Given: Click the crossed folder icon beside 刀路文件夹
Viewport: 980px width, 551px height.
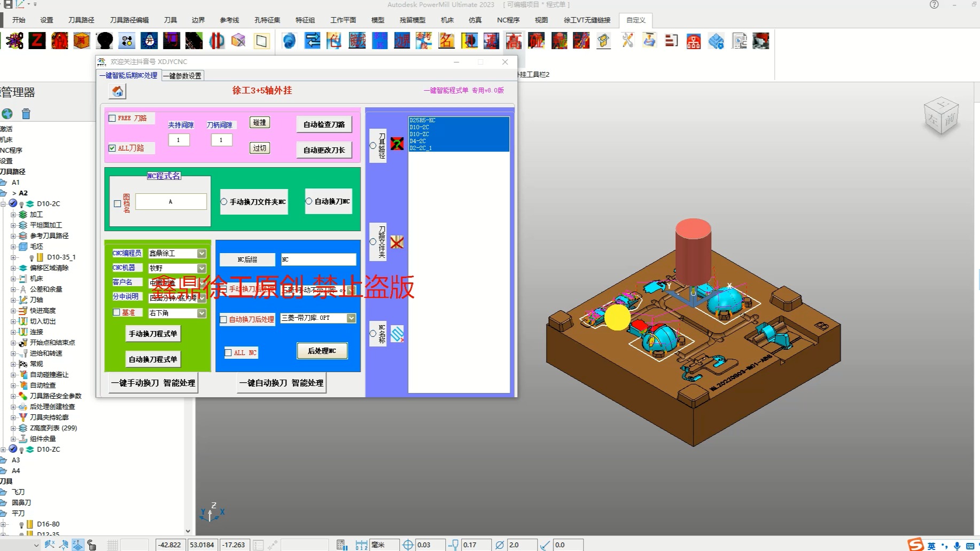Looking at the screenshot, I should [397, 242].
